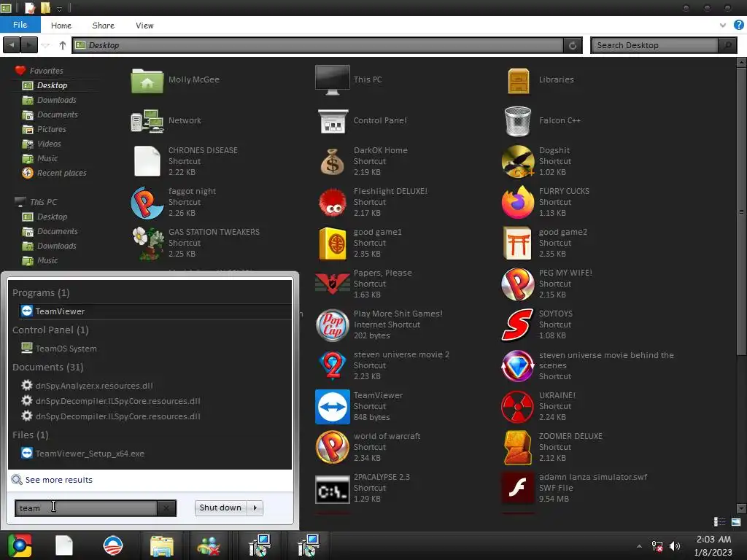Open the Molly McGee home folder icon
This screenshot has height=560, width=747.
147,80
